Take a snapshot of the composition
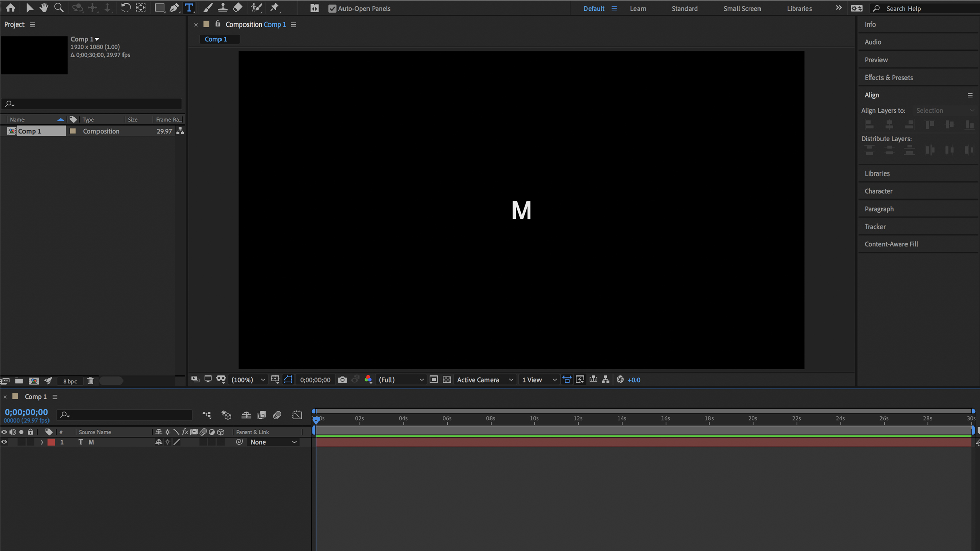 click(x=342, y=380)
